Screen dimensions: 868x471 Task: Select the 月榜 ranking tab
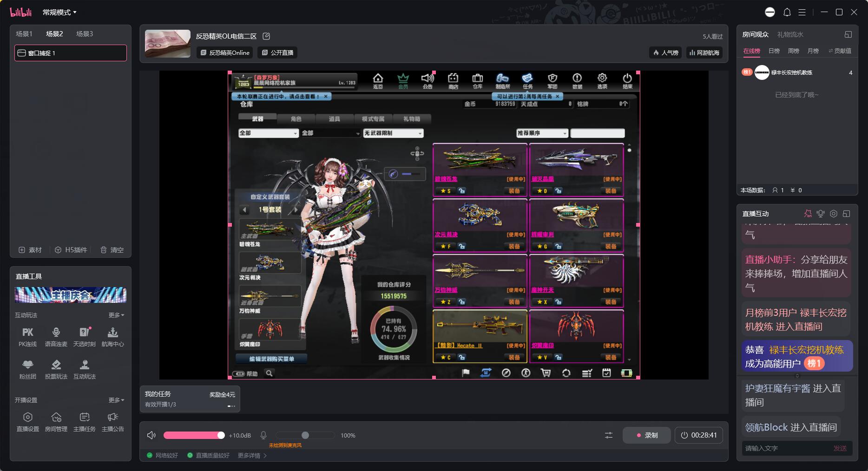click(813, 51)
